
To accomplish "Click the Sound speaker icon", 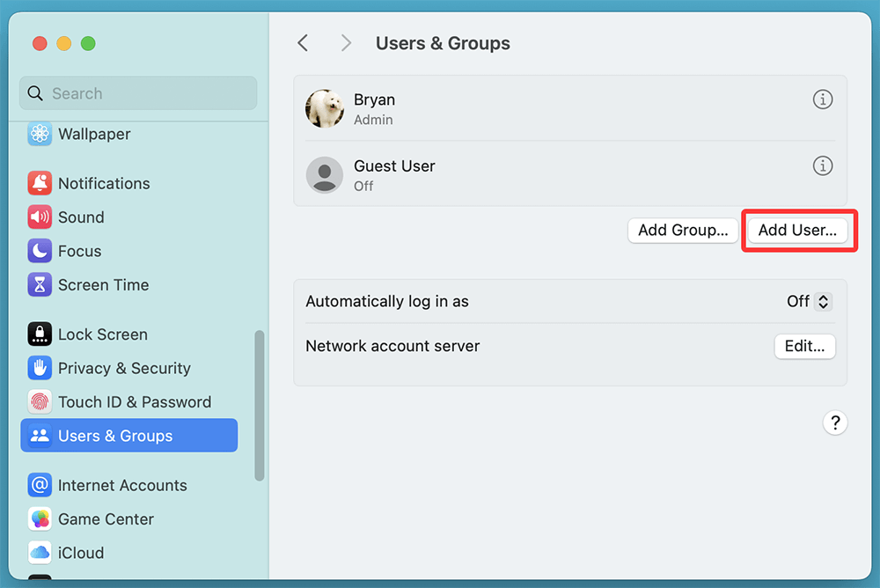I will [x=40, y=217].
